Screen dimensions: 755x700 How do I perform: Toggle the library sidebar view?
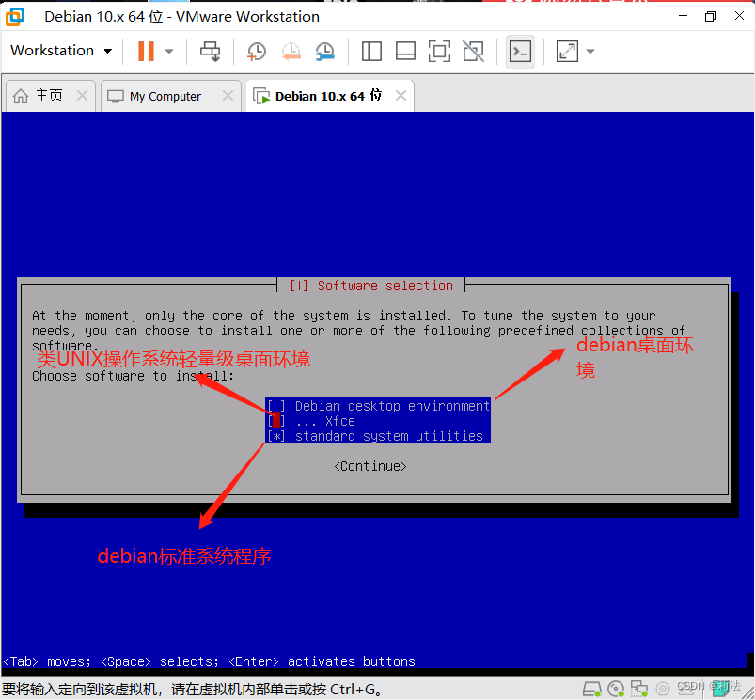(x=371, y=51)
